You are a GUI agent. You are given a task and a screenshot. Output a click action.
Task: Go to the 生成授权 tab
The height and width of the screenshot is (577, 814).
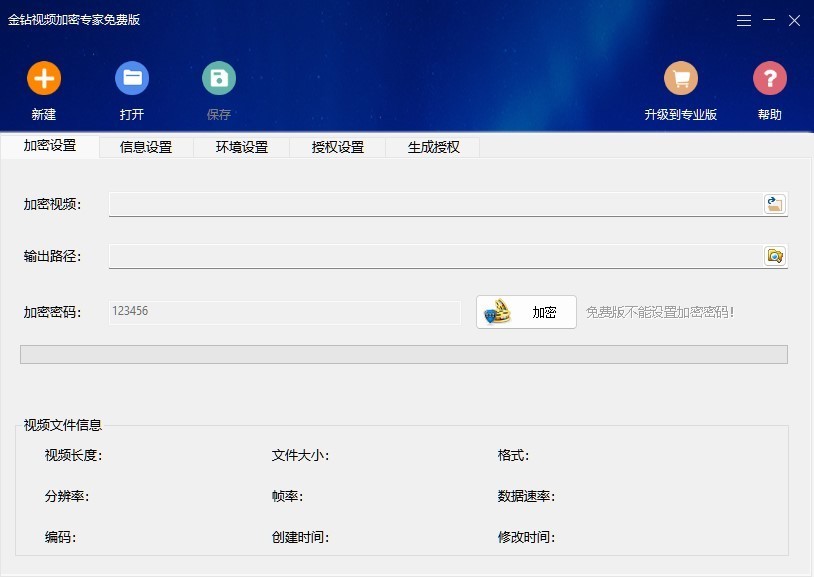coord(434,147)
